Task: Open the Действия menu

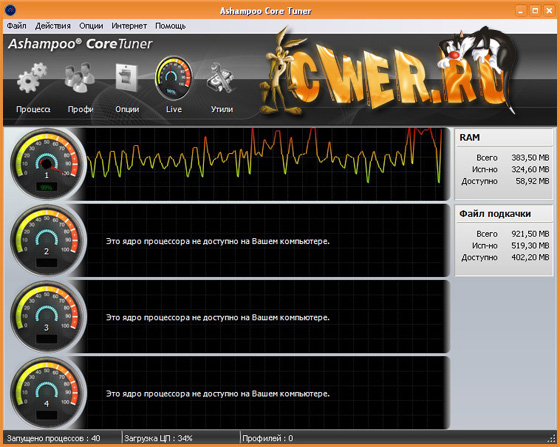Action: tap(53, 26)
